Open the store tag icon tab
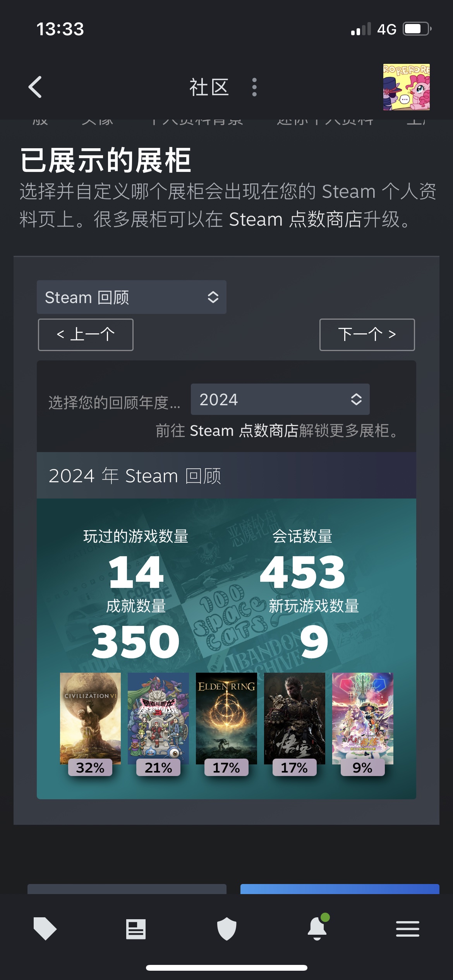 [x=45, y=929]
